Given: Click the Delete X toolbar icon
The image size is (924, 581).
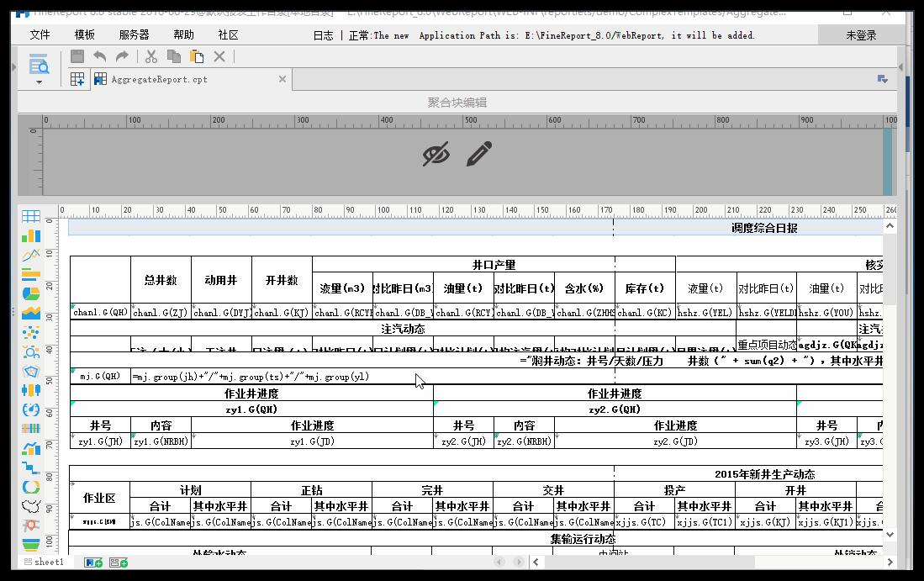Looking at the screenshot, I should tap(219, 56).
